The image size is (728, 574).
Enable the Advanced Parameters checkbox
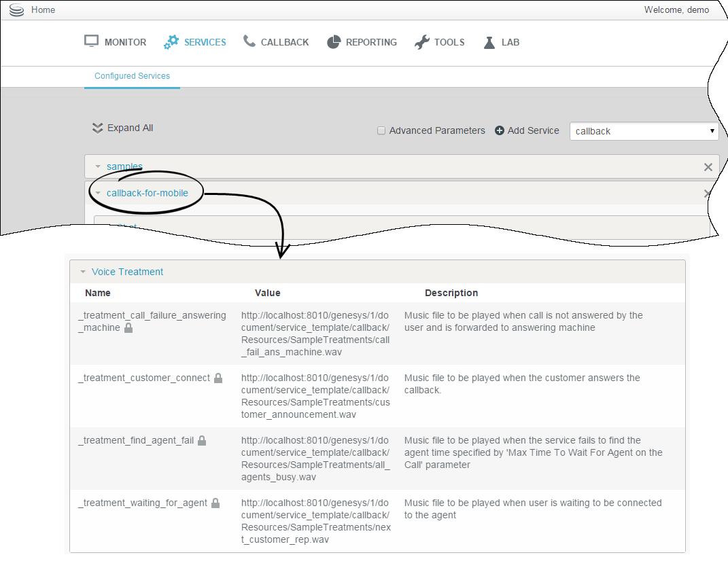point(381,131)
